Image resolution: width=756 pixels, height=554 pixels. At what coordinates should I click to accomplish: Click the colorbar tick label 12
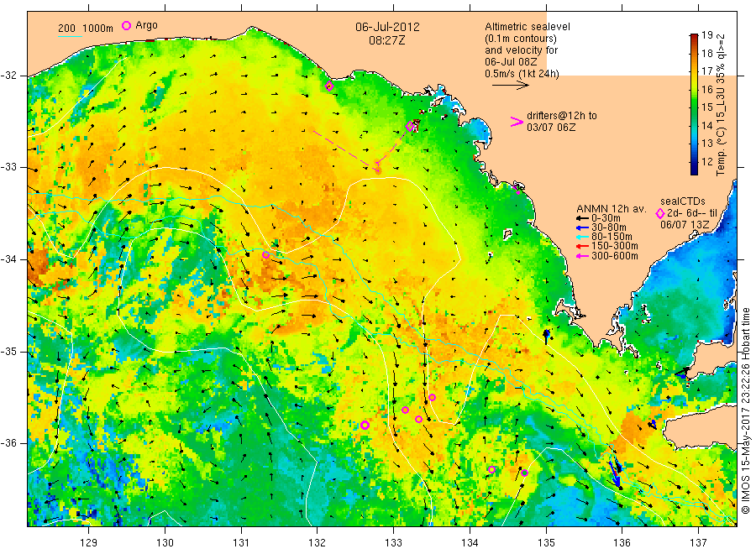point(706,161)
